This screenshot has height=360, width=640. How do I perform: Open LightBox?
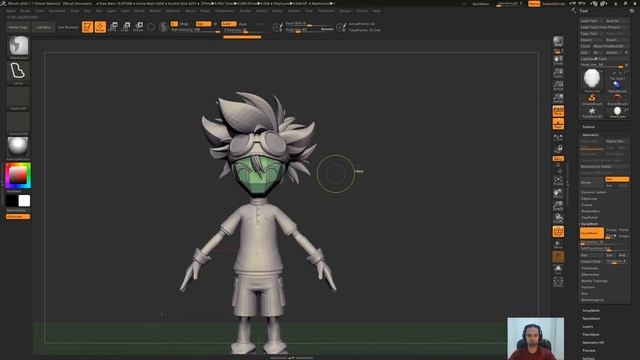tap(43, 27)
